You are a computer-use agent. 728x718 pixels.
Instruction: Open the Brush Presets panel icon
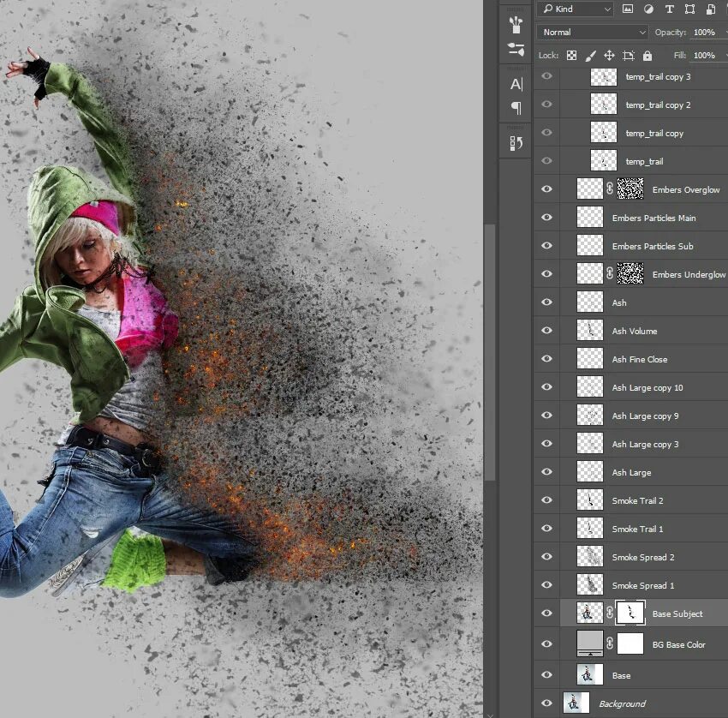[x=516, y=25]
